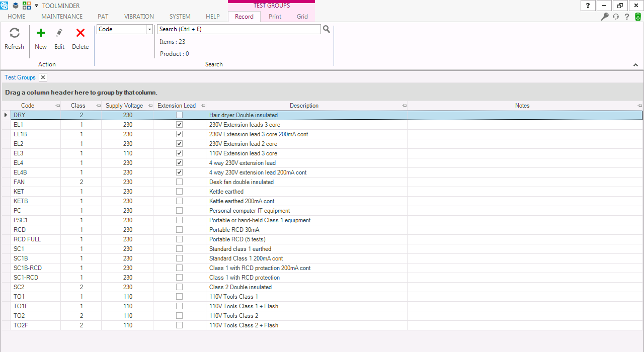Open the green recycle bin icon
The image size is (644, 352).
(637, 17)
